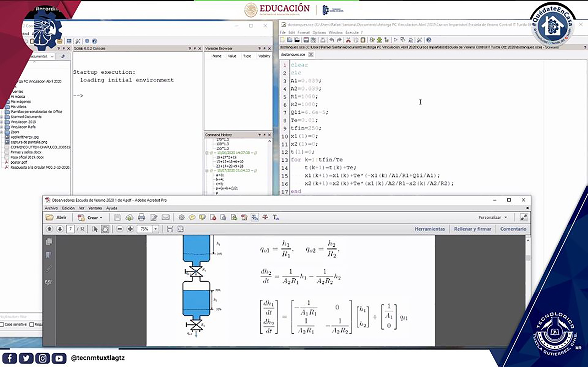This screenshot has height=367, width=588.
Task: Go to previous page arrow in Acrobat
Action: (49, 229)
